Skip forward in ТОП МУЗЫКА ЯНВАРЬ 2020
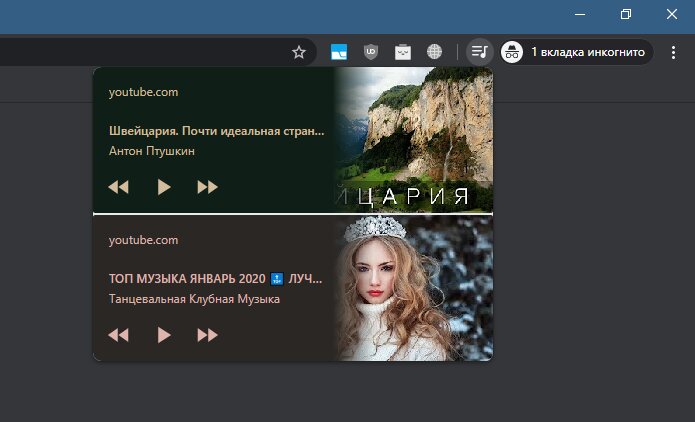Viewport: 695px width, 422px height. pyautogui.click(x=207, y=335)
